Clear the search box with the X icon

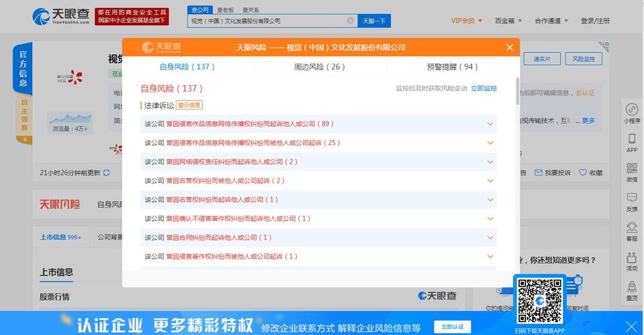350,21
